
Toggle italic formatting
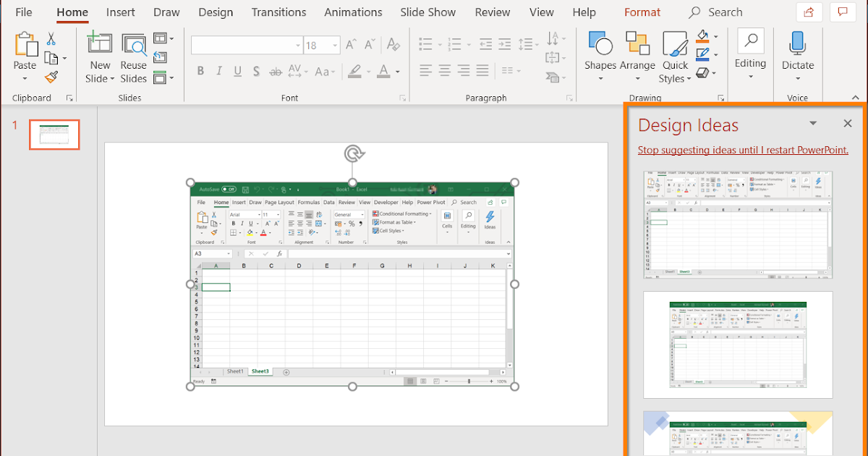pyautogui.click(x=218, y=71)
